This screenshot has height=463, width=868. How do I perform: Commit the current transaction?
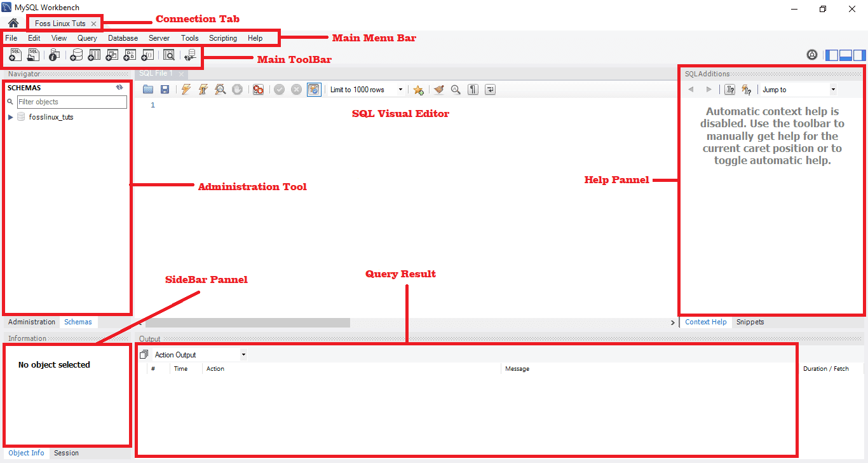(280, 90)
